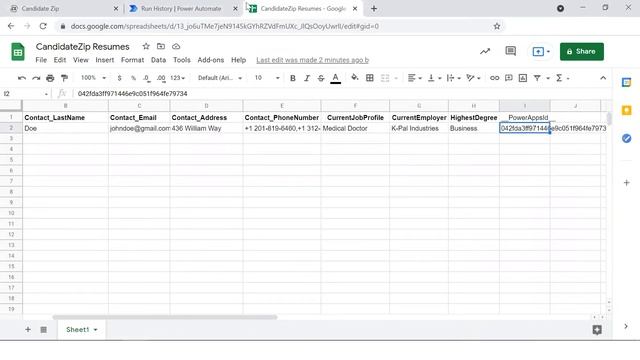Click the Redo icon
The image size is (640, 360).
36,78
